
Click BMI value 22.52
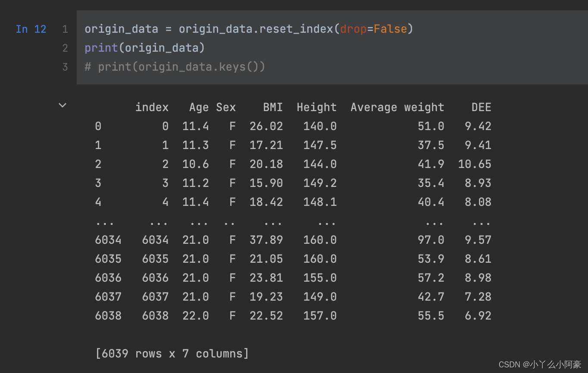coord(266,316)
